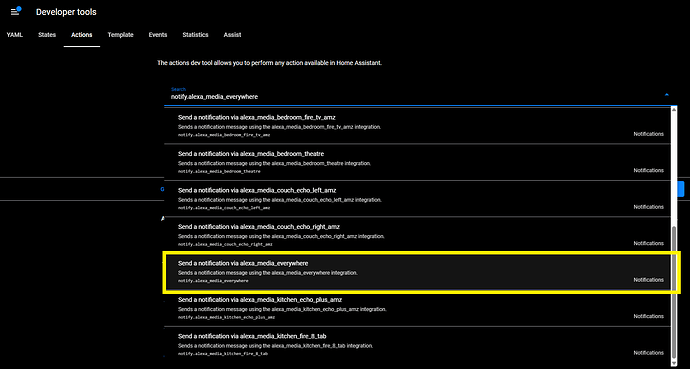Open the sidebar hamburger menu
690x369 pixels.
(15, 12)
